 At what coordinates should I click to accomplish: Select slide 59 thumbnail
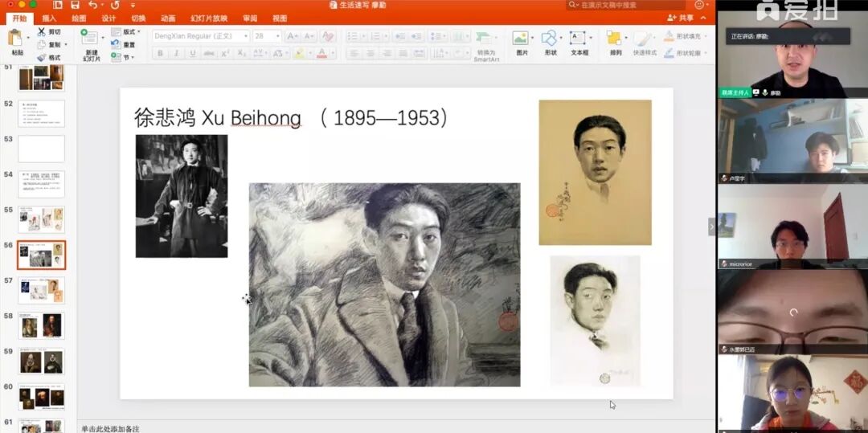click(42, 362)
